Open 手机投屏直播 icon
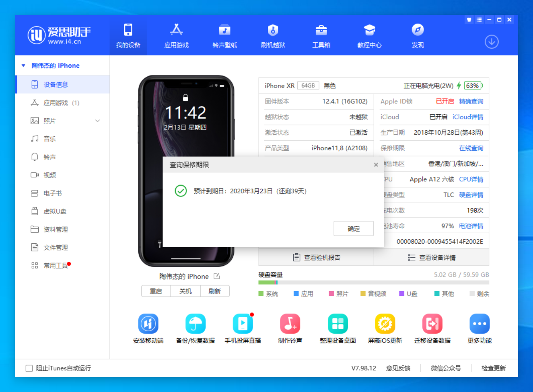The image size is (533, 392). 243,324
